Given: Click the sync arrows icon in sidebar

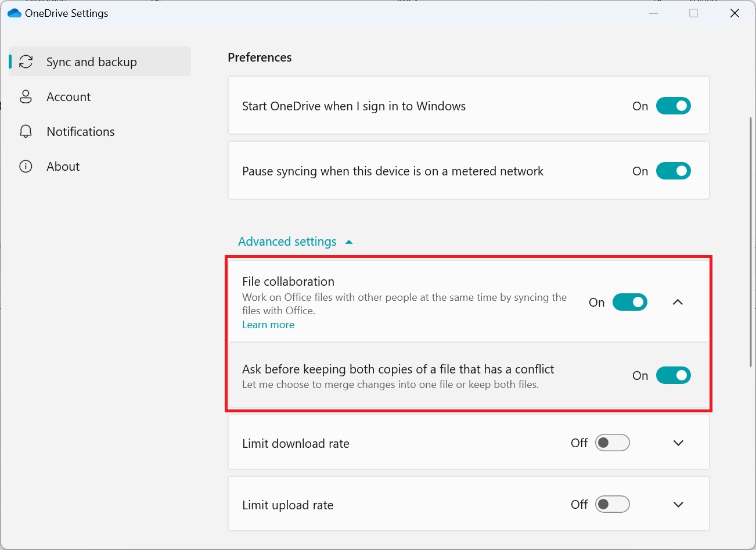Looking at the screenshot, I should pyautogui.click(x=26, y=62).
